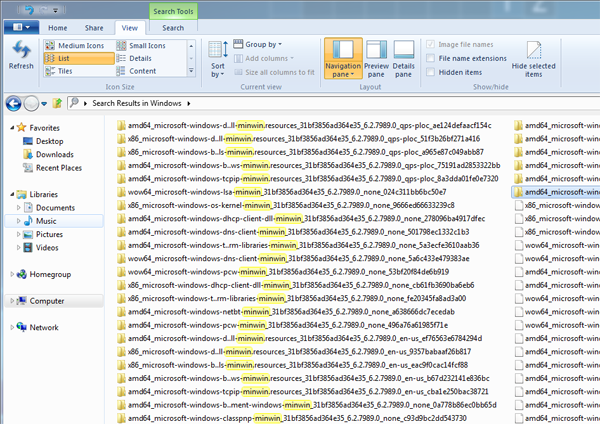Open the Videos library

point(47,248)
